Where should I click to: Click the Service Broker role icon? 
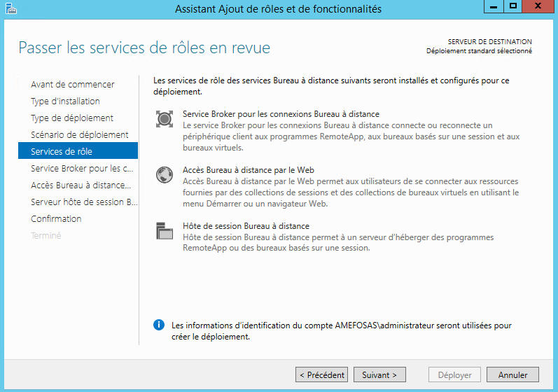(165, 119)
